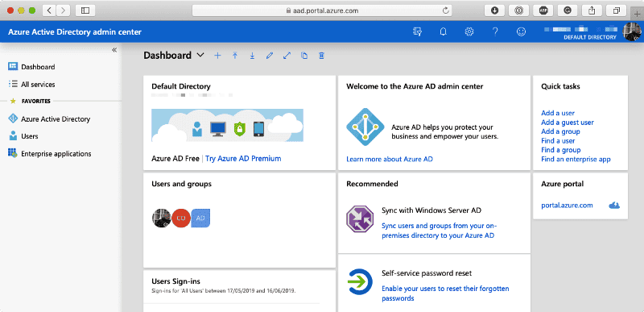Viewport: 644px width, 312px height.
Task: Click Sync users and groups link
Action: tap(439, 231)
